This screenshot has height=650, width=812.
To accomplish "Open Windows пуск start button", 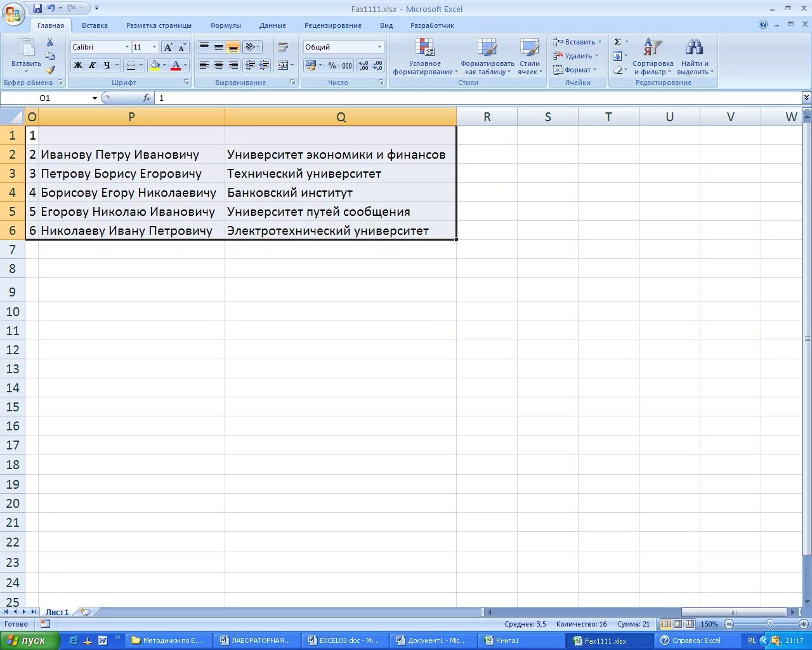I will (30, 640).
